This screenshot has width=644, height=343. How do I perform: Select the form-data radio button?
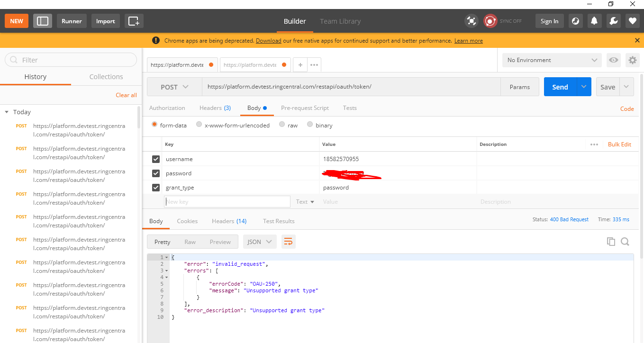tap(154, 125)
